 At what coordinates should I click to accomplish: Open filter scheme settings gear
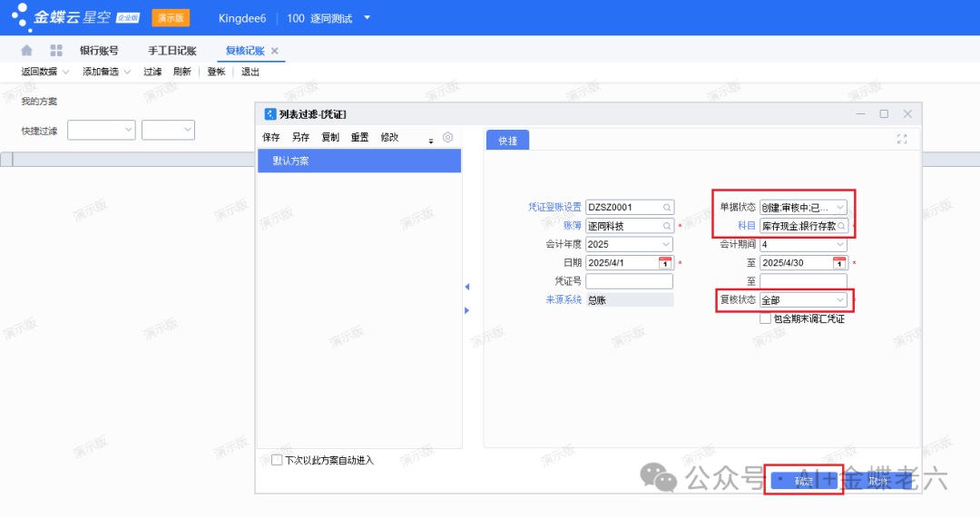coord(447,137)
